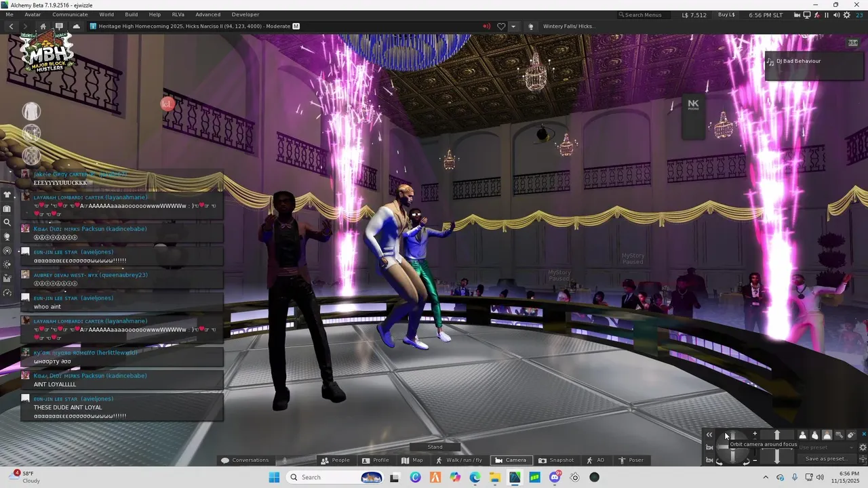Select the rear view camera preset

[827, 435]
